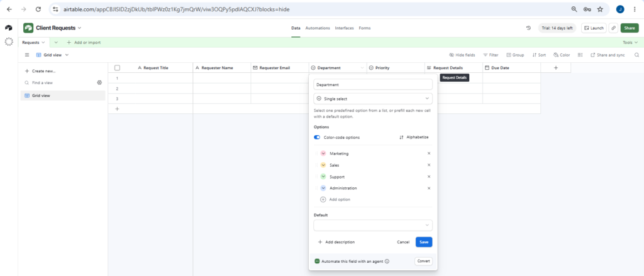Click the blue Save button

(x=424, y=242)
